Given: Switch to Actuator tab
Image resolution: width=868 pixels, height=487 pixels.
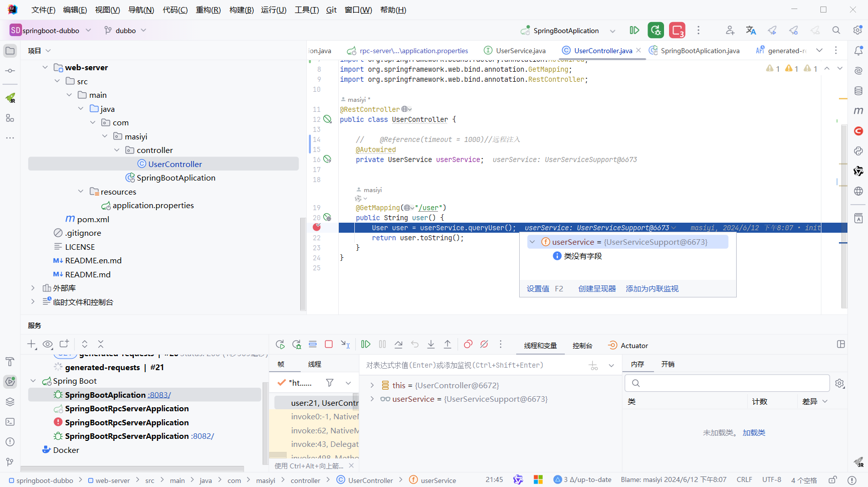Looking at the screenshot, I should 628,346.
